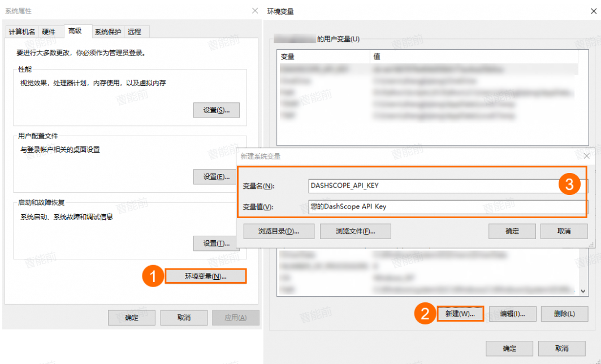601x364 pixels.
Task: Click the system variables list scroll-down arrow
Action: pyautogui.click(x=583, y=291)
